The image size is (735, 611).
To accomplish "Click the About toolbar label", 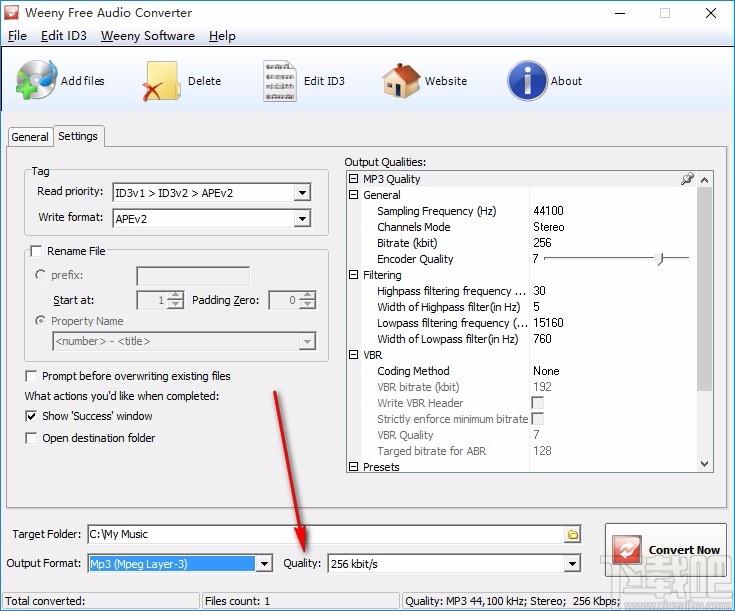I will click(566, 81).
